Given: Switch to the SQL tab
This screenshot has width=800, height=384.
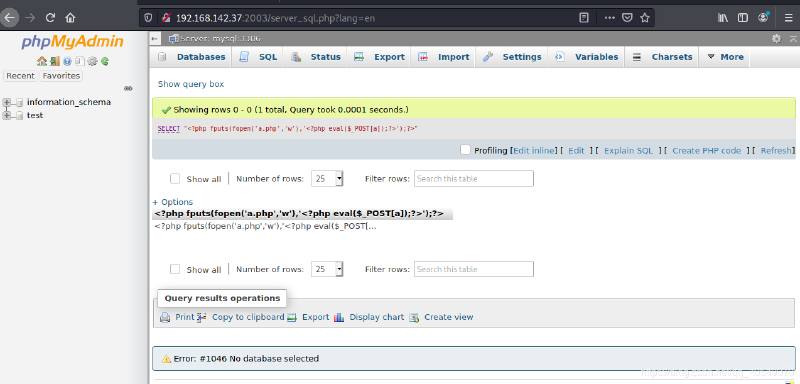Looking at the screenshot, I should point(258,57).
